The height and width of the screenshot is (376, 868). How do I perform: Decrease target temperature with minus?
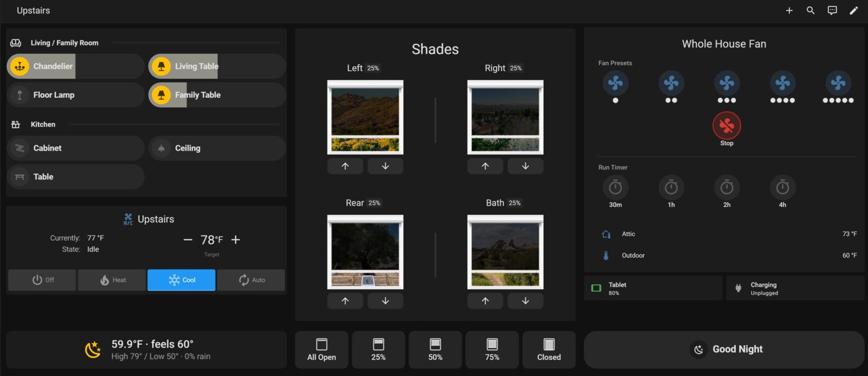click(188, 240)
